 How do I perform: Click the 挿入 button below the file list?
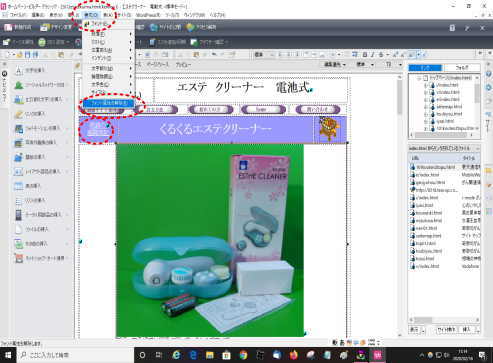[468, 329]
